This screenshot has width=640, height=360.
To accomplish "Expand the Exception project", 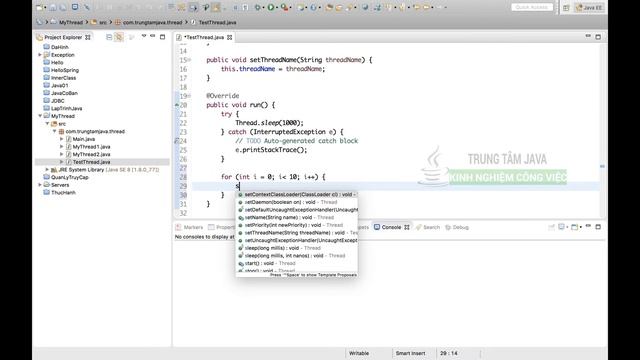I will (40, 55).
